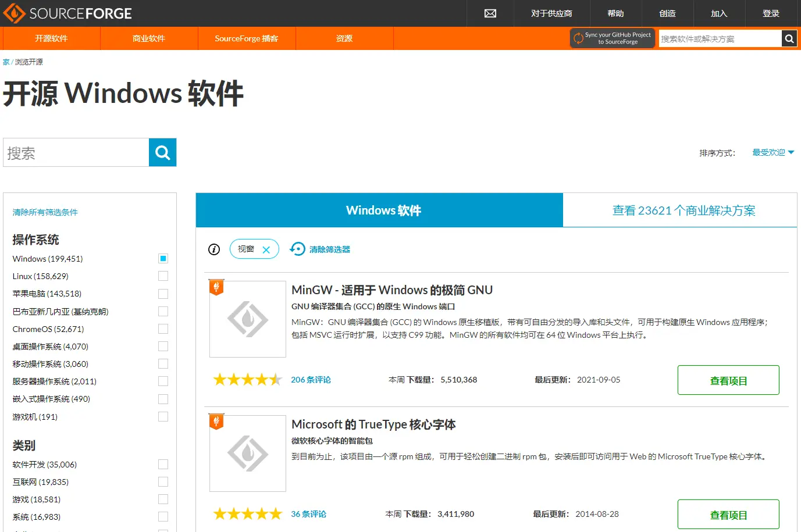The width and height of the screenshot is (801, 532).
Task: Open the mail envelope icon in header
Action: (490, 13)
